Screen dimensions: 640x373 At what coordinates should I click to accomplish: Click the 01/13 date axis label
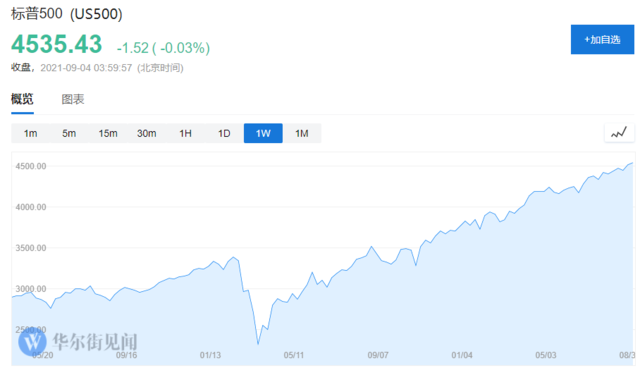(210, 355)
